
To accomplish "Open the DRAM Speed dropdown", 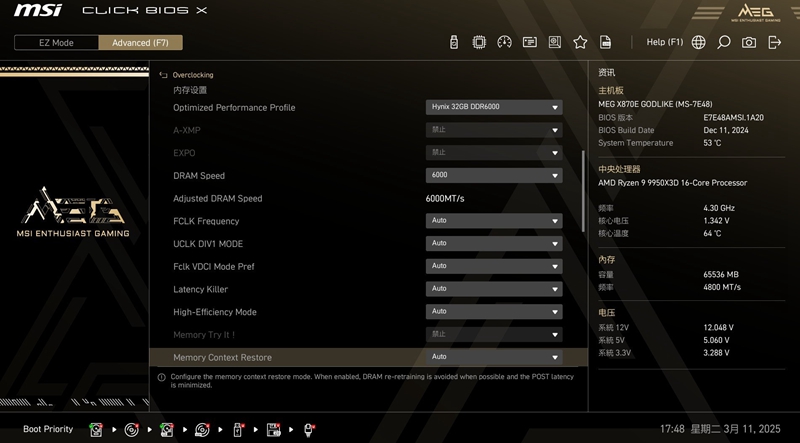I will click(493, 176).
